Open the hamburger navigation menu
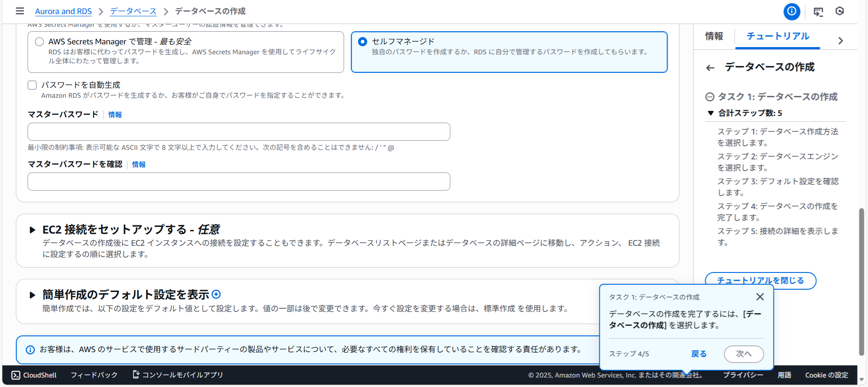This screenshot has width=868, height=387. coord(20,11)
